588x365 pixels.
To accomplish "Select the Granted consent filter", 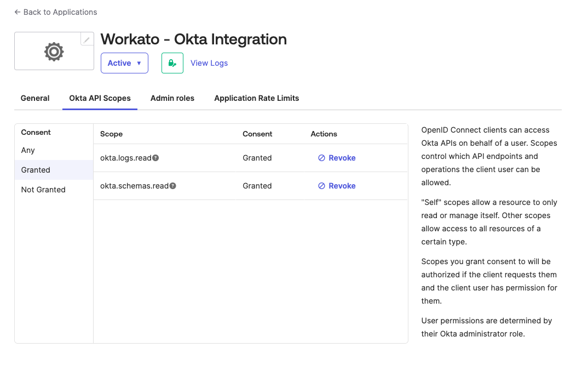I will [35, 170].
